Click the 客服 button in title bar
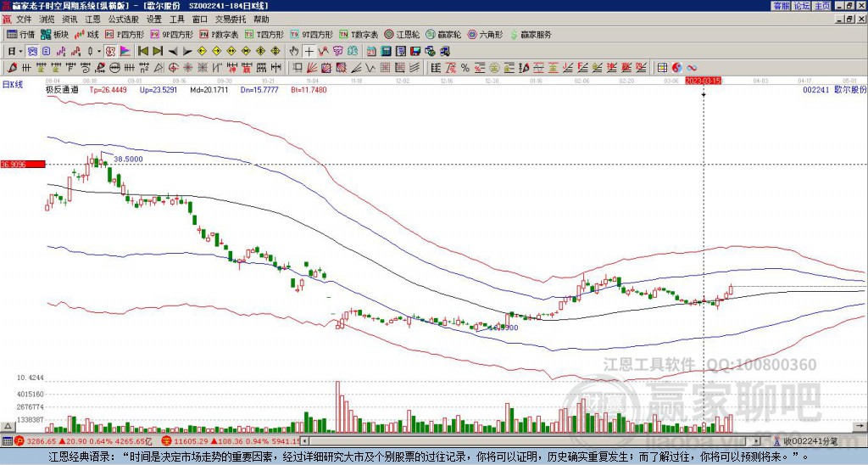This screenshot has height=465, width=868. tap(781, 6)
